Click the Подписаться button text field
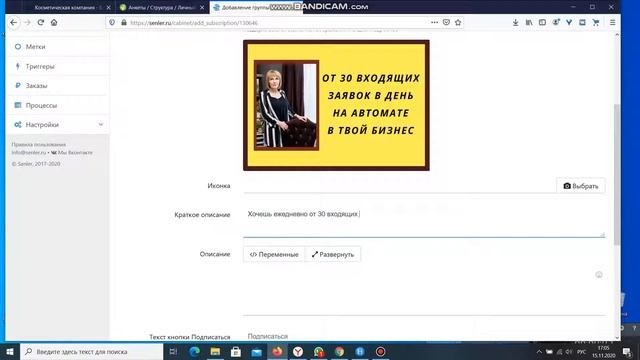The height and width of the screenshot is (360, 640). point(424,336)
